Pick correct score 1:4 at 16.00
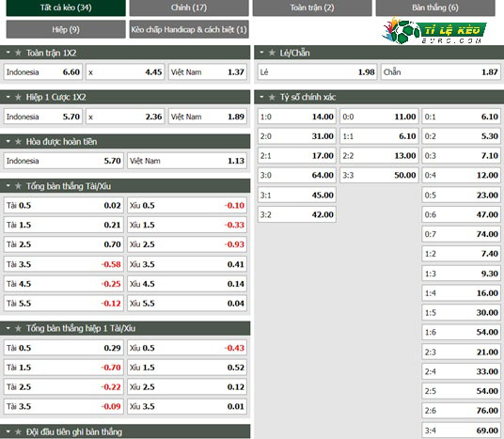504x439 pixels. click(x=462, y=293)
